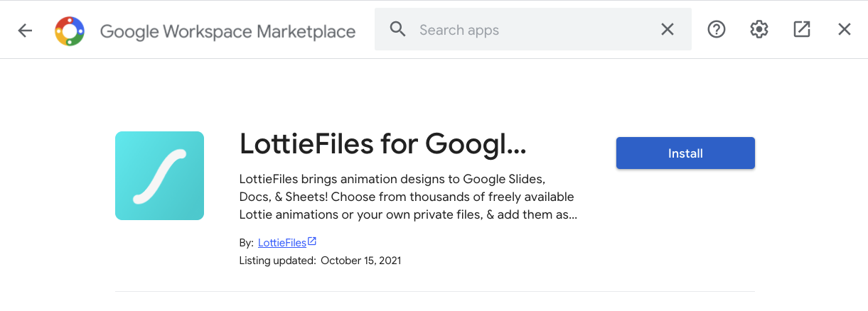Clear the search field using X icon
Screen dimensions: 868x311
668,29
